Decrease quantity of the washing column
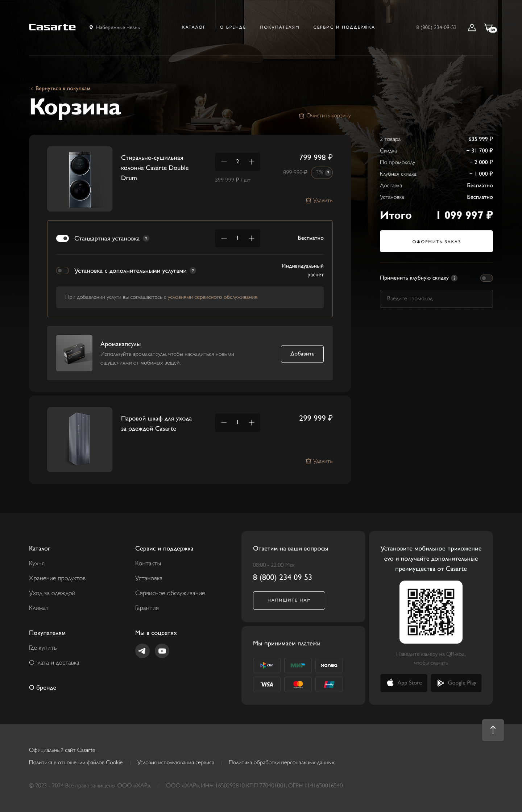 click(x=224, y=162)
